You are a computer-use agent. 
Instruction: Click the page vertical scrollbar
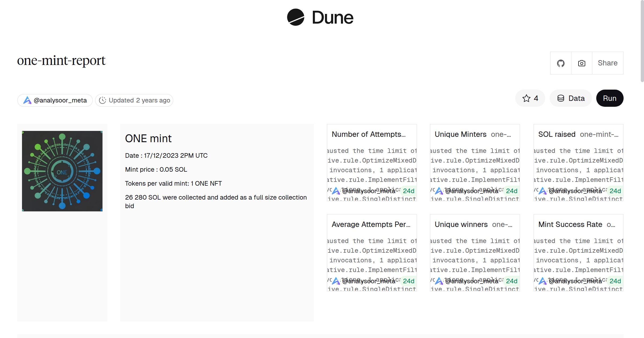[x=642, y=40]
